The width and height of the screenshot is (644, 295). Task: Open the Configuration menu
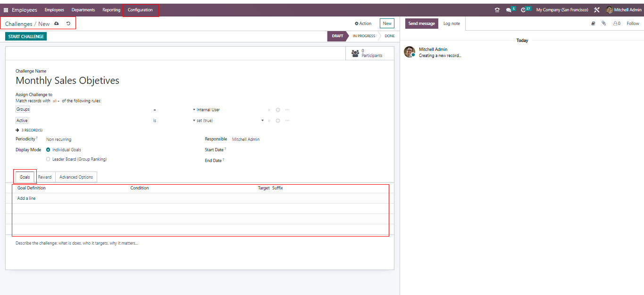pyautogui.click(x=140, y=10)
